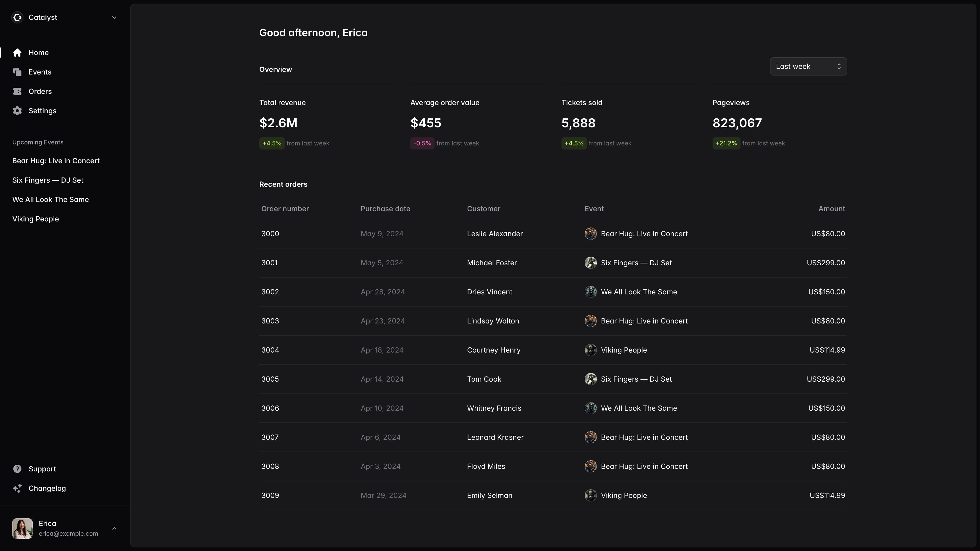Click the Events stacked squares icon
This screenshot has width=980, height=551.
click(x=17, y=72)
